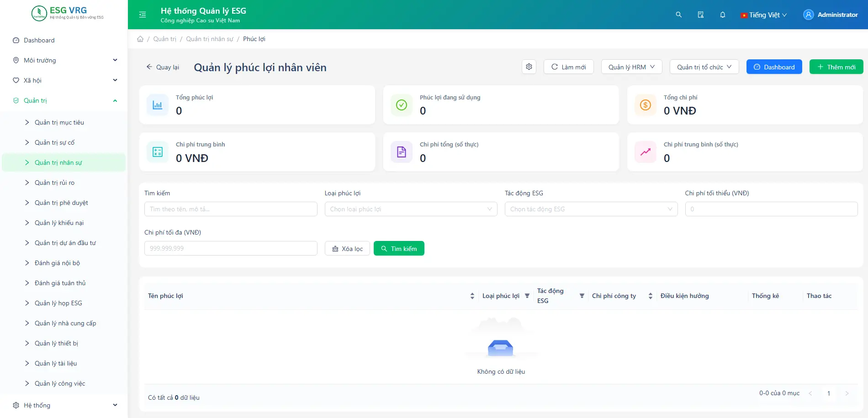
Task: Open Quản trị mục tiêu submenu
Action: tap(64, 122)
